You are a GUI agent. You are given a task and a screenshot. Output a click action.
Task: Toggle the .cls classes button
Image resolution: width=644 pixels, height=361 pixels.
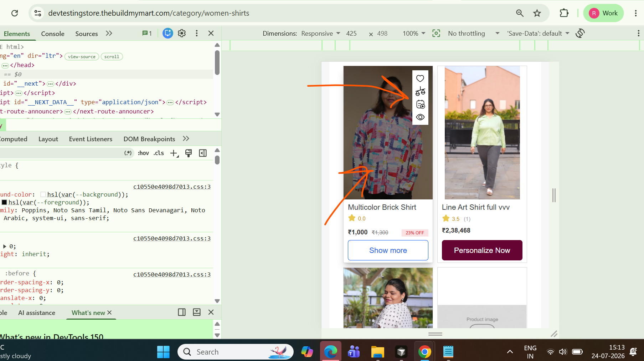159,153
